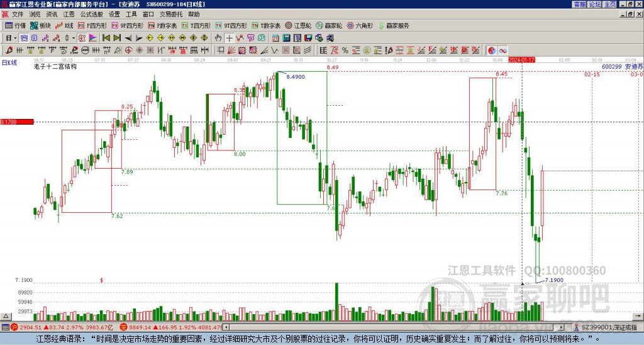The width and height of the screenshot is (644, 345).
Task: Toggle the blue infinity icon button
Action: pos(502,50)
